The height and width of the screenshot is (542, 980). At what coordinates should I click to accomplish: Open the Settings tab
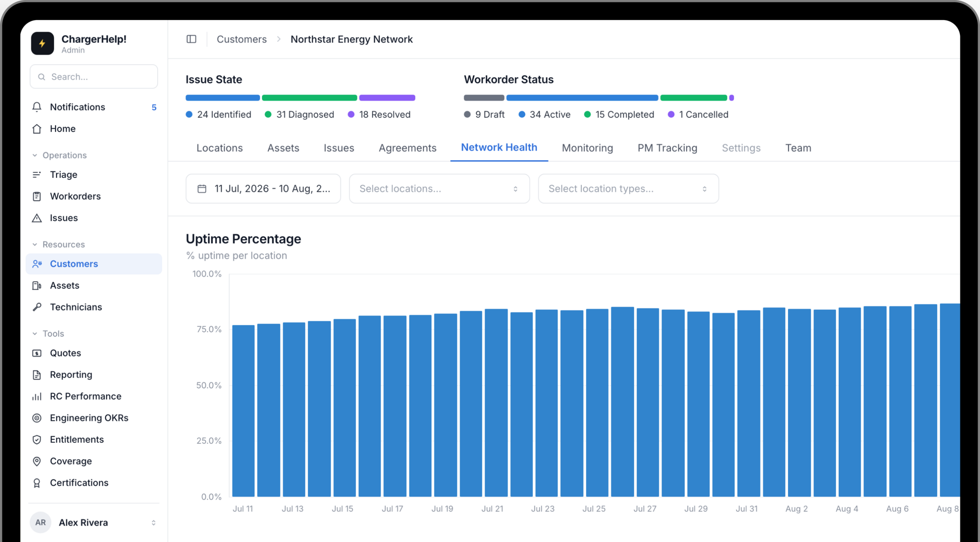pyautogui.click(x=741, y=148)
